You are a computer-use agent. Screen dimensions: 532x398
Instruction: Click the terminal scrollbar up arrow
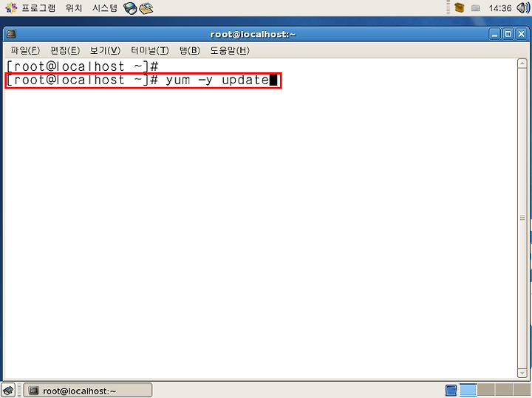click(522, 64)
